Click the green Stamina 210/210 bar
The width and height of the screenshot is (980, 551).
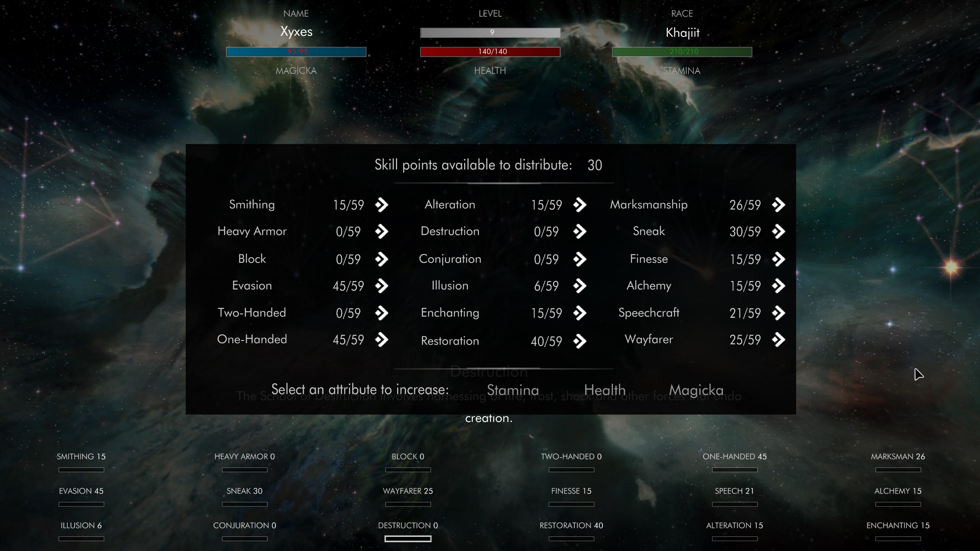[682, 52]
